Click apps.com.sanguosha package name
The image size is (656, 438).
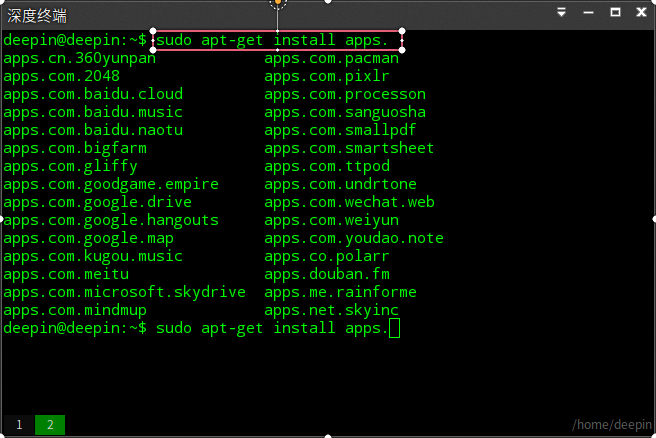pos(345,112)
